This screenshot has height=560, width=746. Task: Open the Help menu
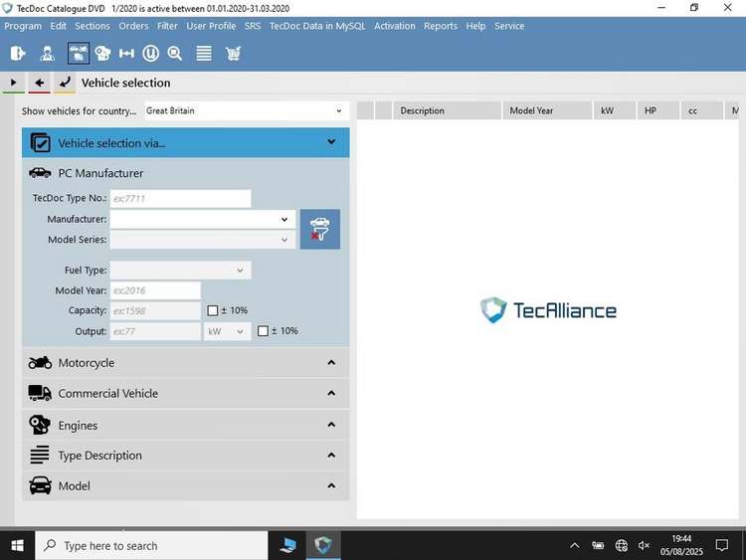tap(475, 26)
